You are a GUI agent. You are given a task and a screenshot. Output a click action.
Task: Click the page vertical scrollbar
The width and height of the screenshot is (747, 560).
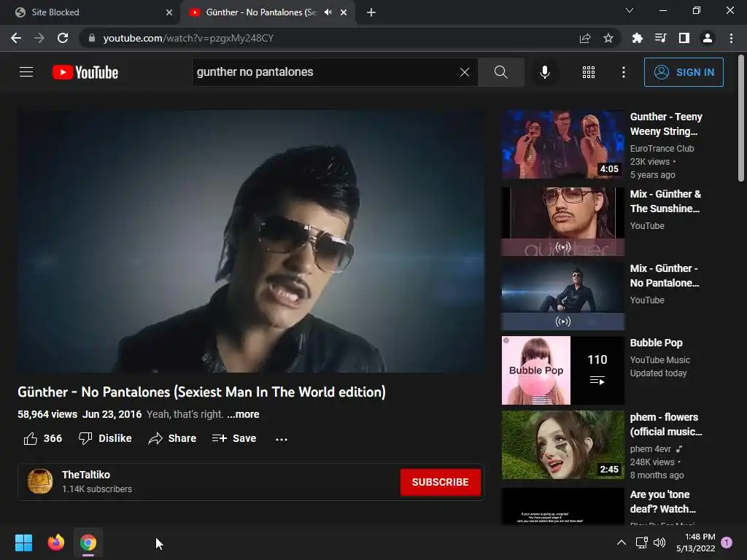741,118
